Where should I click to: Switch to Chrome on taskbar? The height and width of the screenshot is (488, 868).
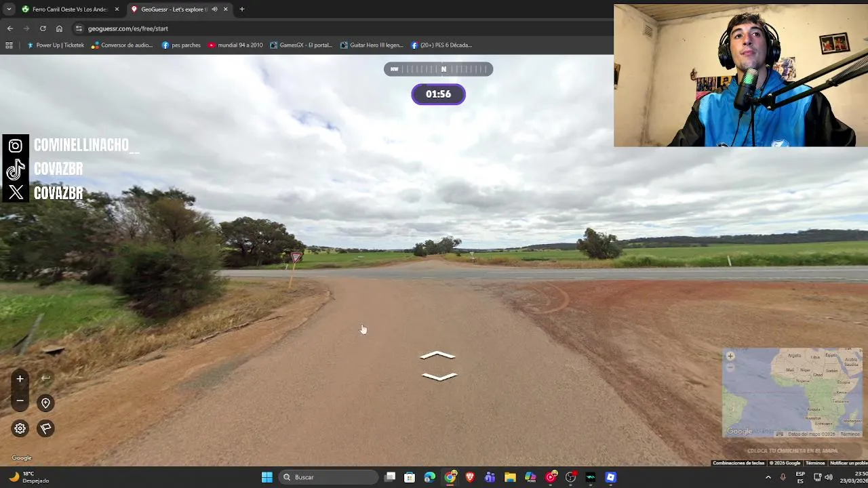coord(450,477)
